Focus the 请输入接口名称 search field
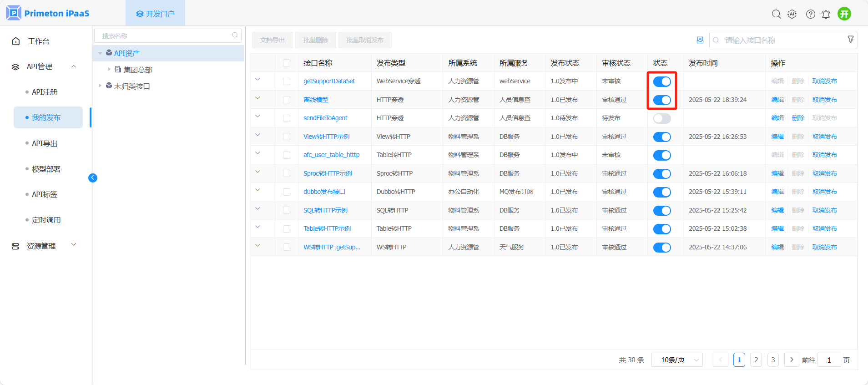 tap(780, 40)
